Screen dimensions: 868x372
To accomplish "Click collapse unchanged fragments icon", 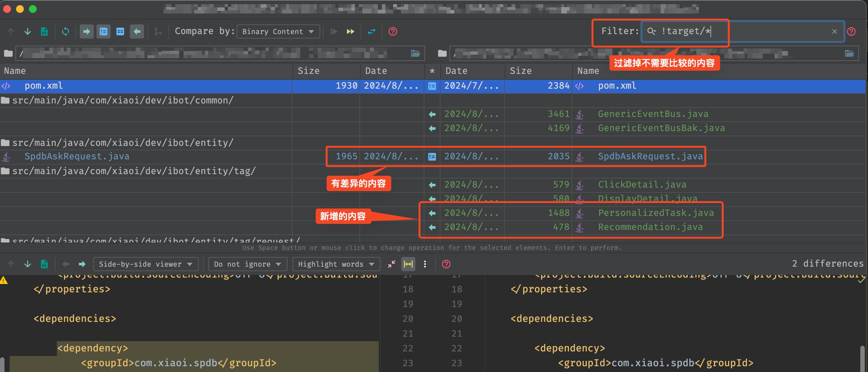I will coord(391,264).
